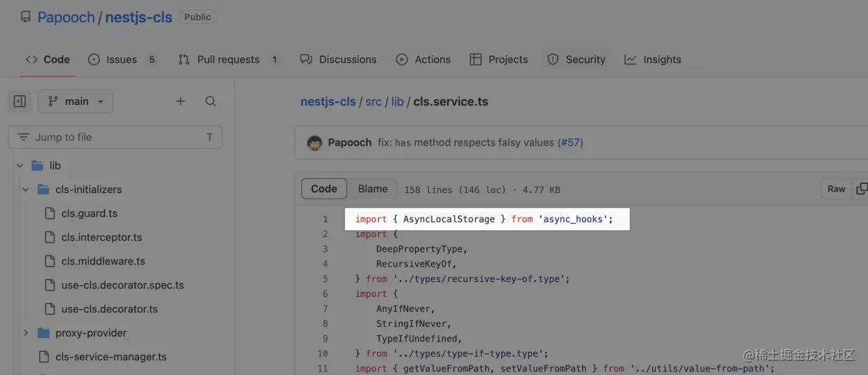Click the '../types/recursive-key-of.type' path string
This screenshot has width=868, height=375.
pos(479,278)
